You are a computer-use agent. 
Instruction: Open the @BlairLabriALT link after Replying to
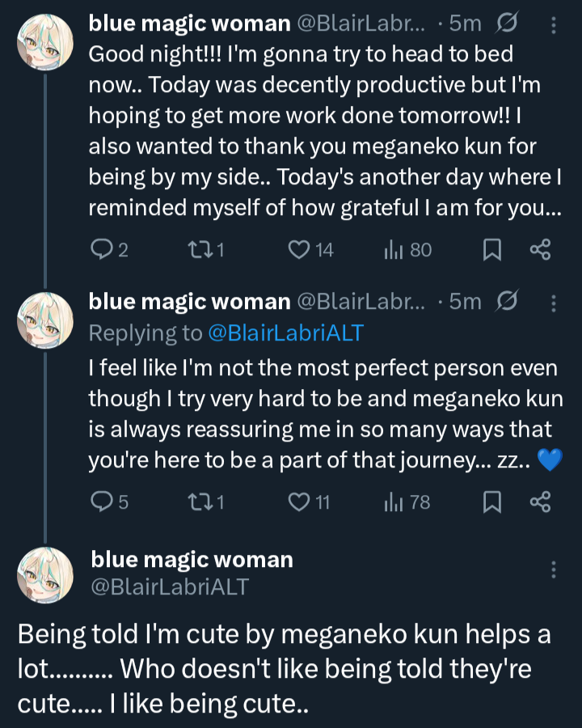pos(285,332)
